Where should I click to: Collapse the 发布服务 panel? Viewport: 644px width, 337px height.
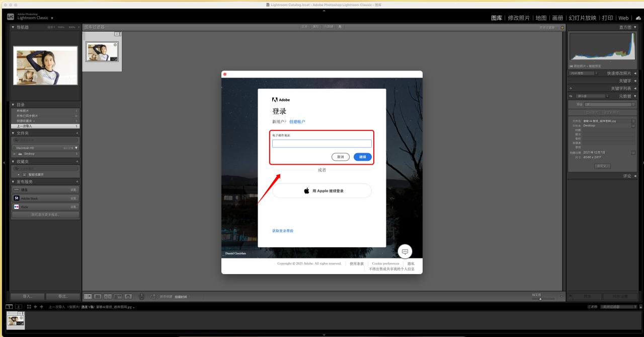click(13, 181)
